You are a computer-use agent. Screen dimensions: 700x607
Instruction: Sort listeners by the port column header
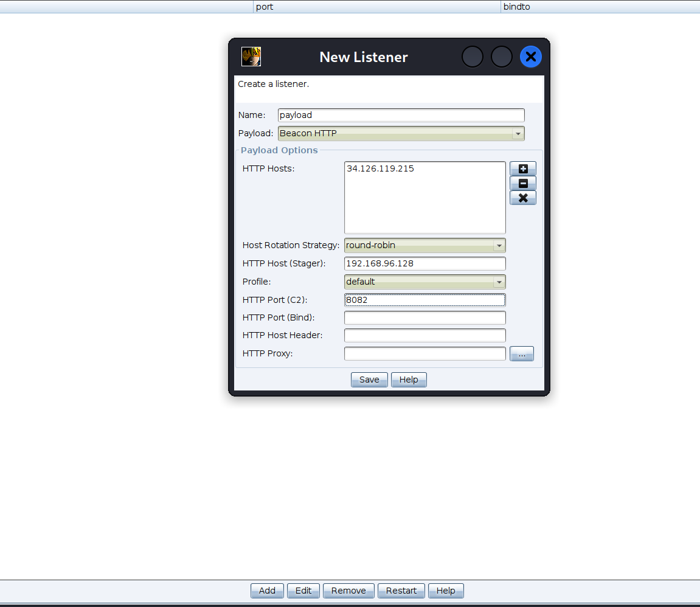click(x=377, y=7)
